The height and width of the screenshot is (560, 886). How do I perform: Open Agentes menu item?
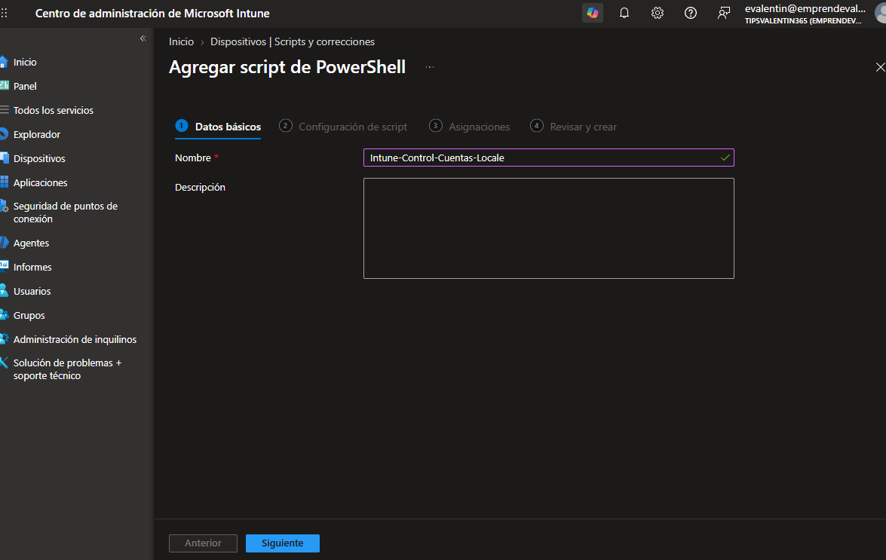click(31, 243)
